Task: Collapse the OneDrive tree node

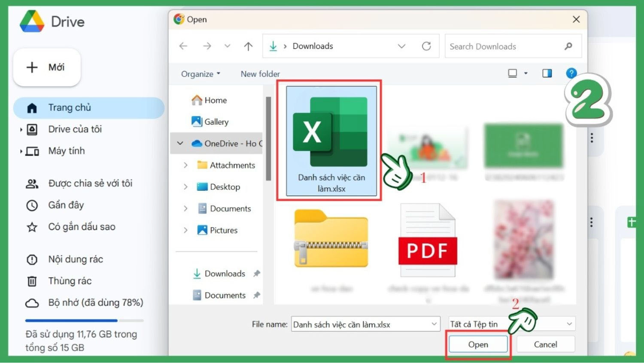Action: point(180,144)
